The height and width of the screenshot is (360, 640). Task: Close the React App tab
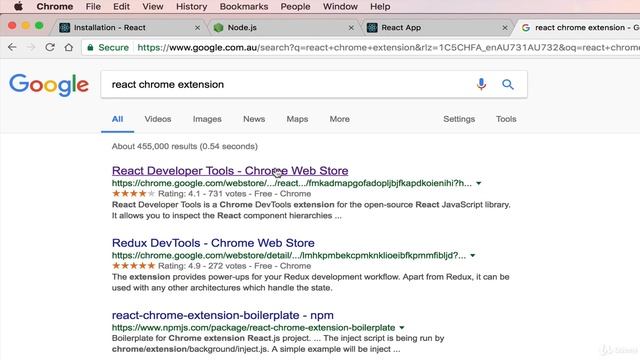click(505, 28)
